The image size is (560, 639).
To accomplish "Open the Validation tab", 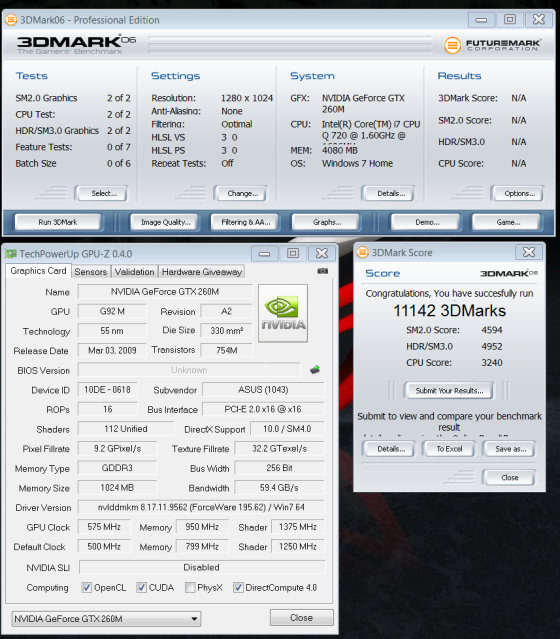I will [134, 272].
